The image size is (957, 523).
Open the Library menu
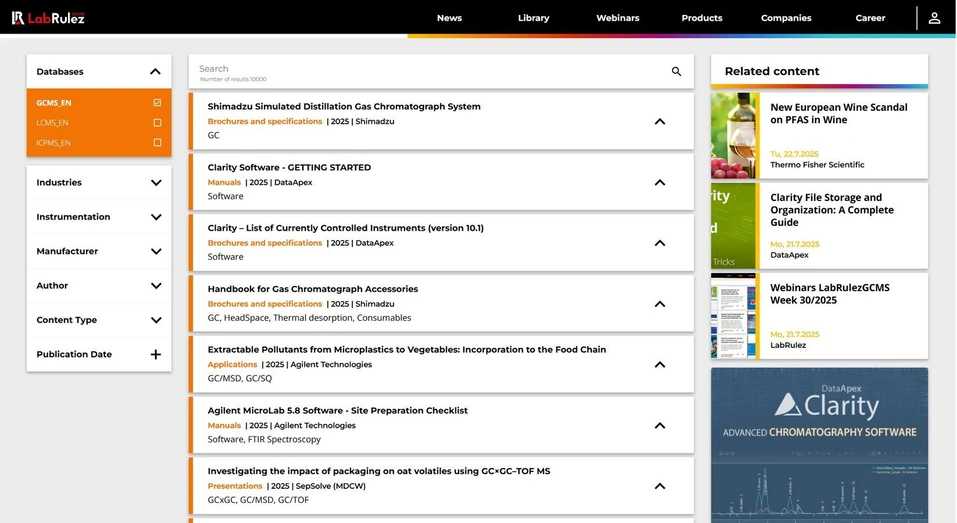[533, 18]
